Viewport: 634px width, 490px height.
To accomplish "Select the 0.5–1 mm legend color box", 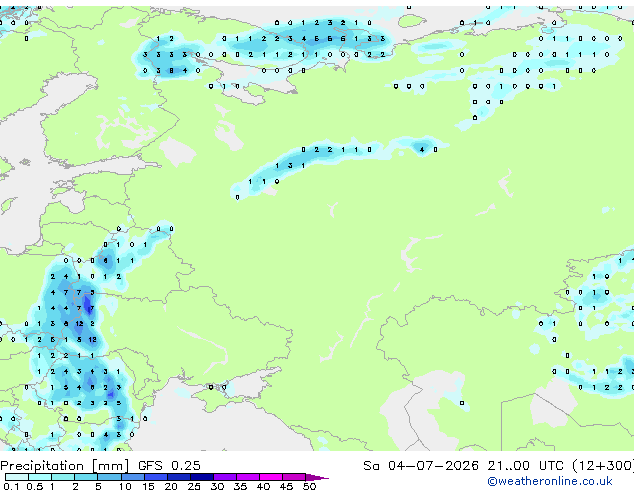I will pos(40,477).
